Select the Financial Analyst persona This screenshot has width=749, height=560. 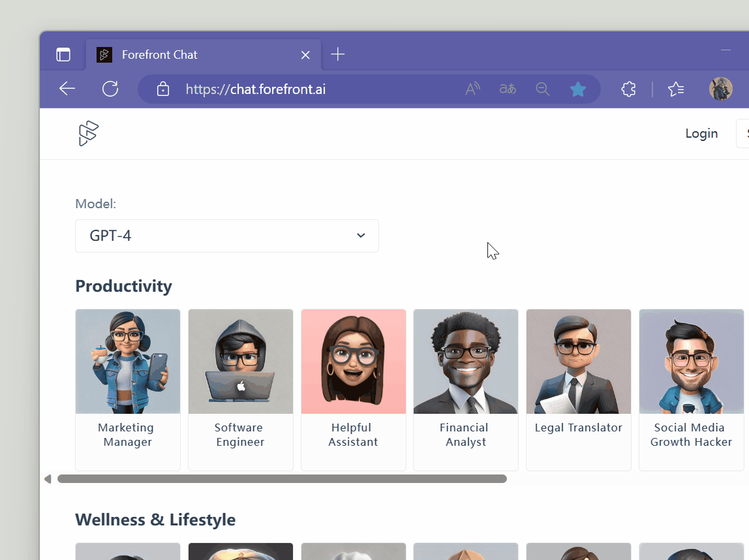tap(466, 390)
